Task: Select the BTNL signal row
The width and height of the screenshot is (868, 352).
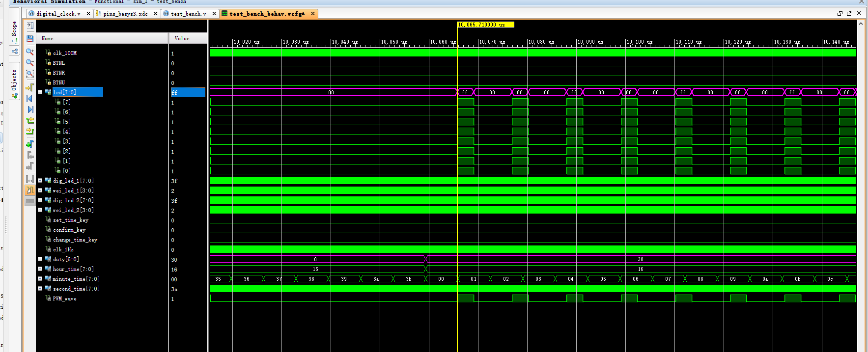Action: [x=59, y=63]
